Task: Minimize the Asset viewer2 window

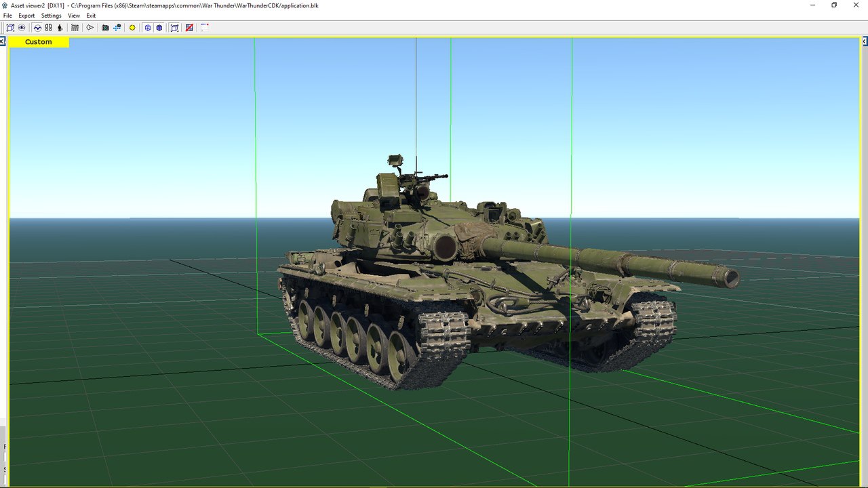Action: click(x=813, y=5)
